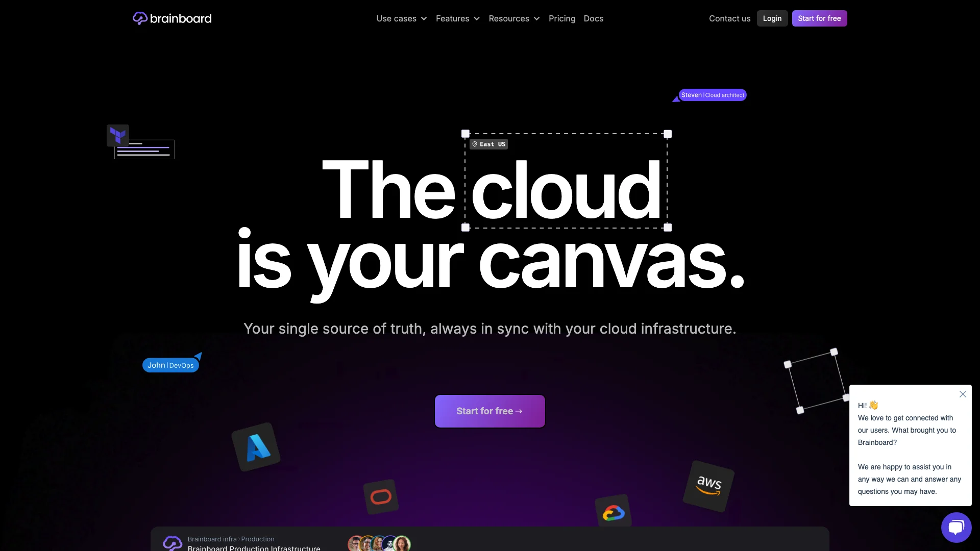Toggle the Brainboard Production Infrastructure link
Viewport: 980px width, 551px height.
pos(253,547)
